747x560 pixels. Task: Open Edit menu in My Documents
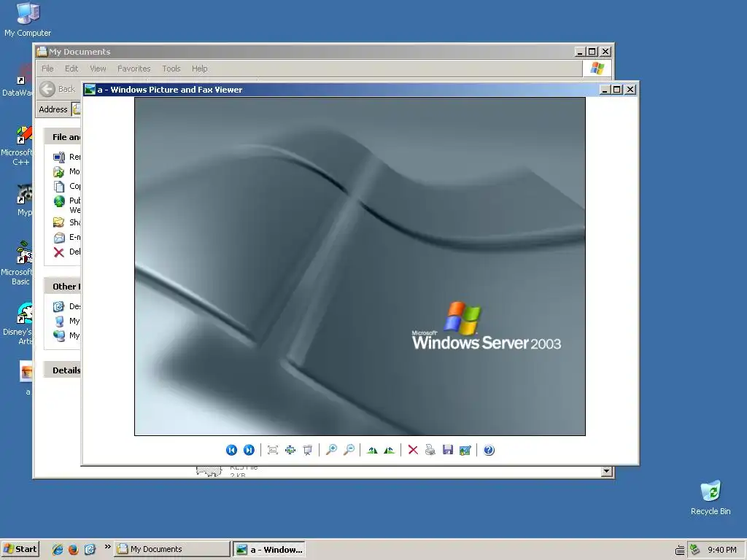[x=71, y=69]
